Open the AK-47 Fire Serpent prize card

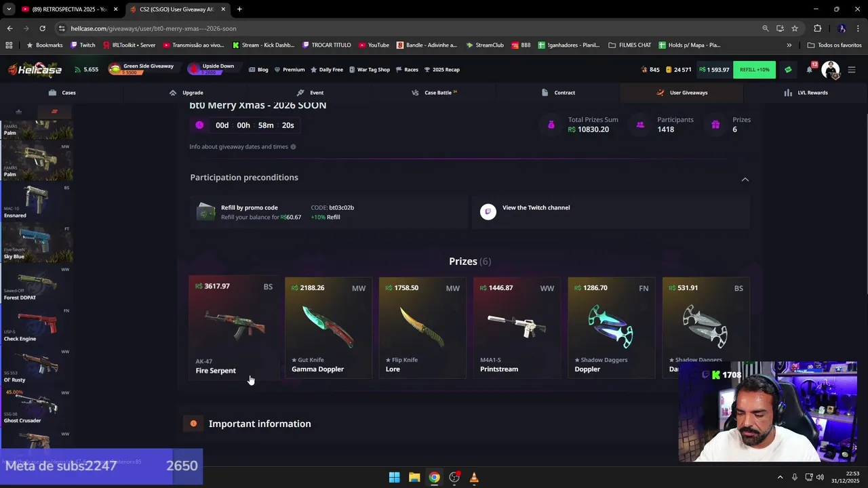tap(235, 328)
